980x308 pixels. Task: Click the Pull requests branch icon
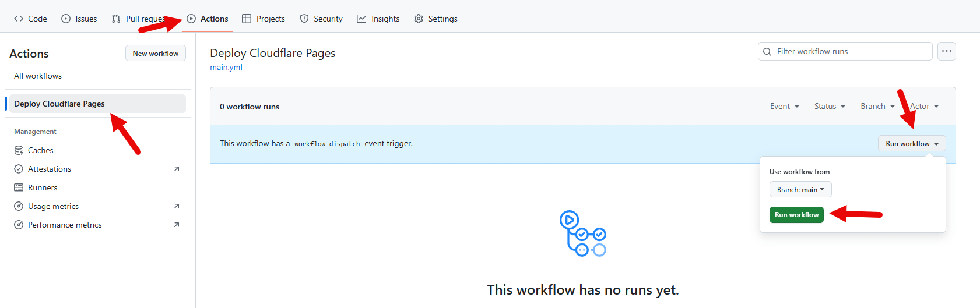(x=116, y=19)
